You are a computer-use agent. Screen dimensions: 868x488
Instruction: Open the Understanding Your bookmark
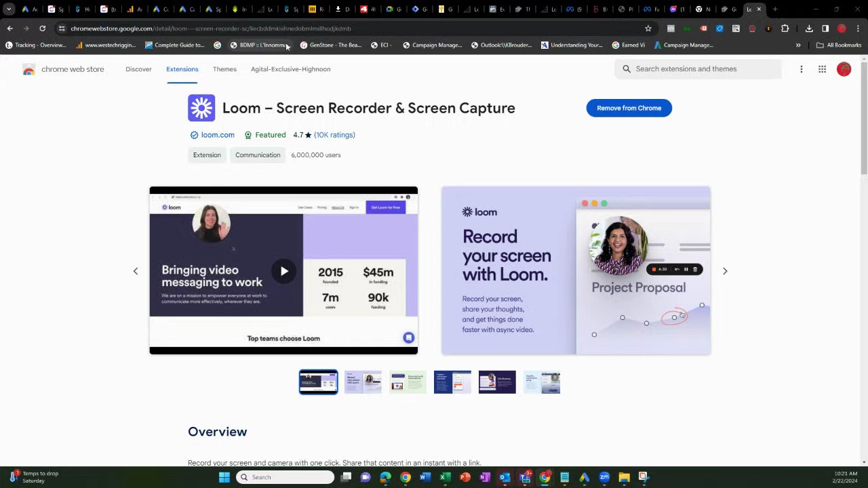click(572, 45)
